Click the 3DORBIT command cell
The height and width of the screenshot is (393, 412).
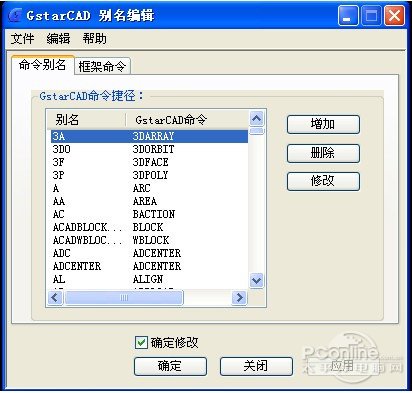click(153, 149)
